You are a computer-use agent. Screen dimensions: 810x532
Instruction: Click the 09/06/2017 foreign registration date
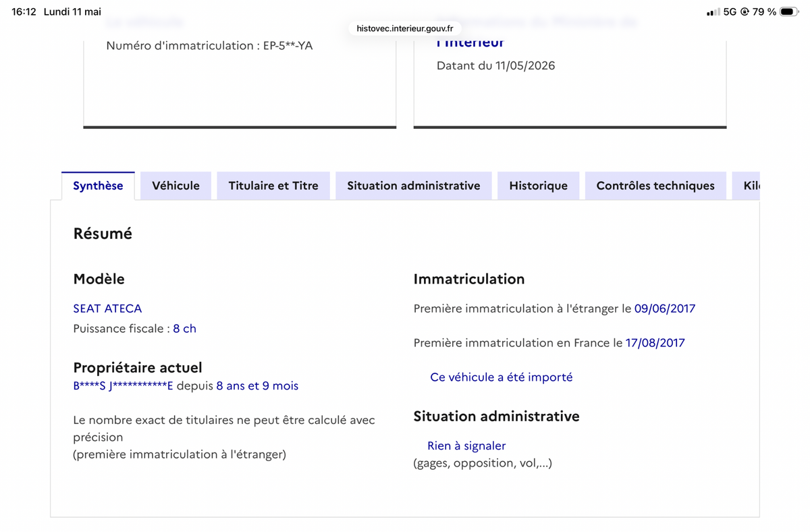665,309
